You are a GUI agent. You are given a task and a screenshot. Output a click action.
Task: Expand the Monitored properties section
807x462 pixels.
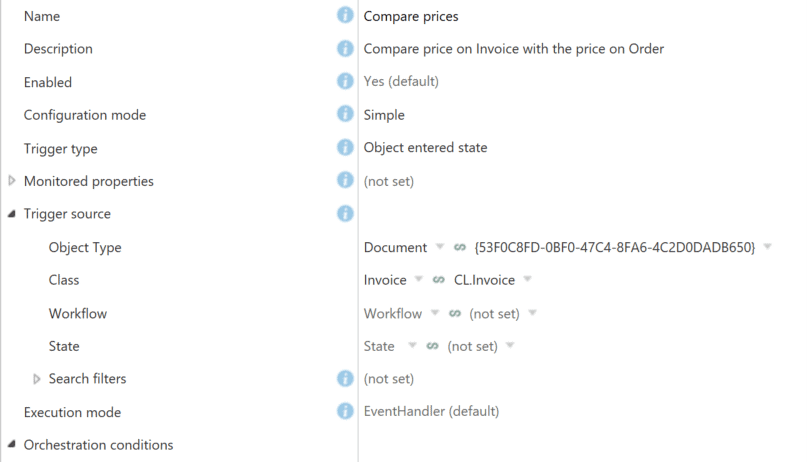pos(12,181)
